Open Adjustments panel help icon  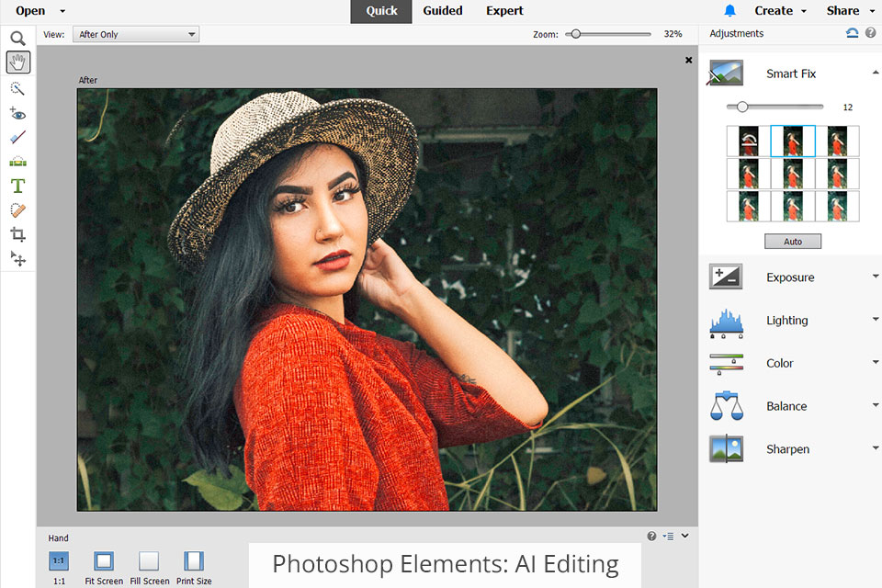(870, 33)
